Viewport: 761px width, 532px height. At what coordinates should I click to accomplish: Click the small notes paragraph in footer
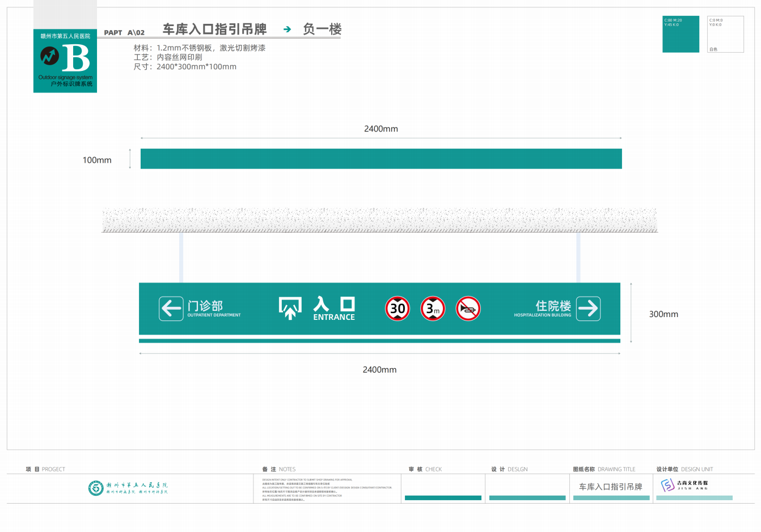[327, 489]
